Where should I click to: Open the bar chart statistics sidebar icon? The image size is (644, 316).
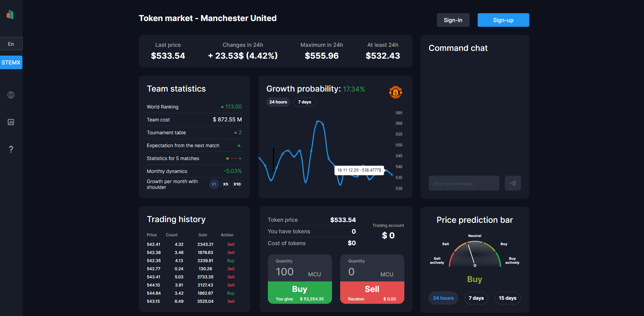[11, 122]
